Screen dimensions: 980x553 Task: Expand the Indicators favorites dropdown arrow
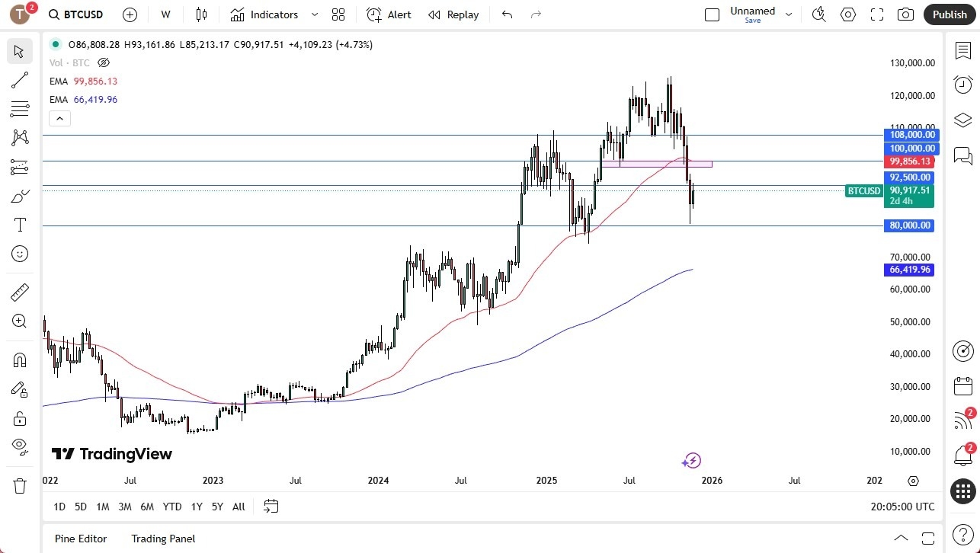point(315,14)
